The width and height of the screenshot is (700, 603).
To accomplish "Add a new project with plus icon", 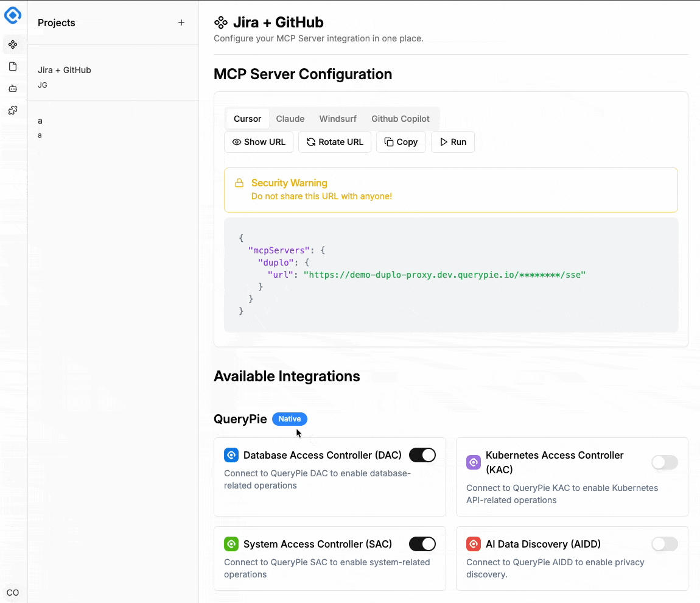I will (181, 23).
